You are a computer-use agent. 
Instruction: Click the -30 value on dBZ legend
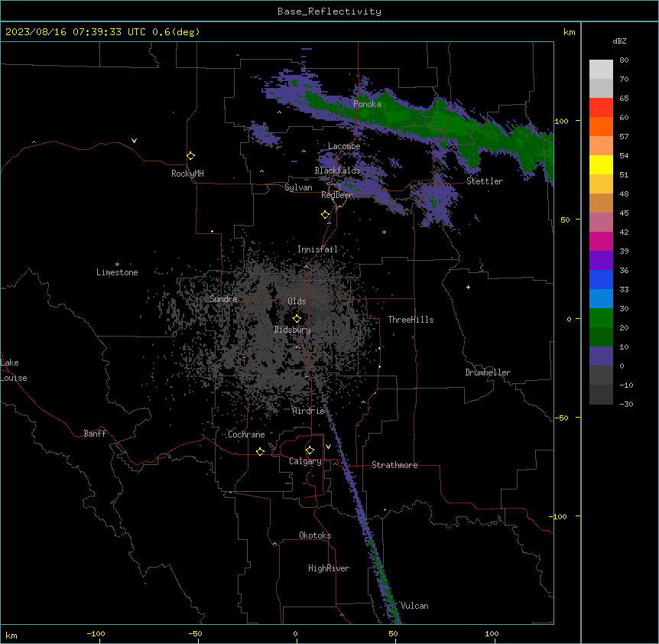click(627, 404)
